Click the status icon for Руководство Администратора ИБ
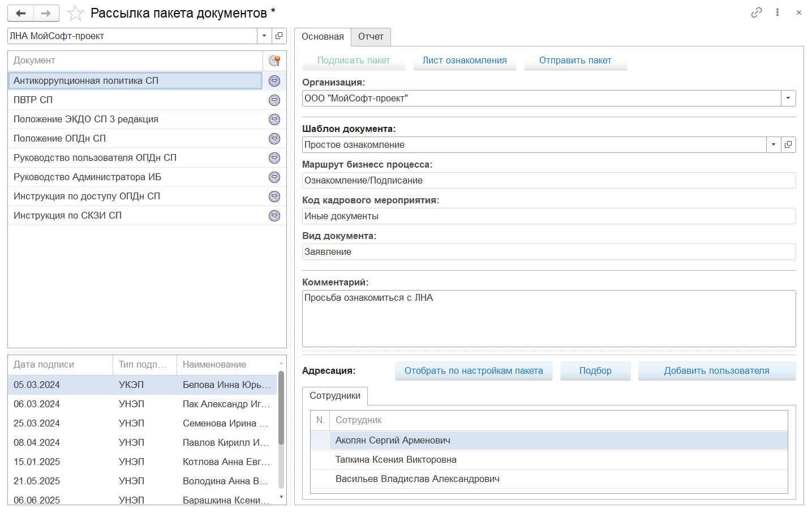This screenshot has width=812, height=512. click(274, 177)
